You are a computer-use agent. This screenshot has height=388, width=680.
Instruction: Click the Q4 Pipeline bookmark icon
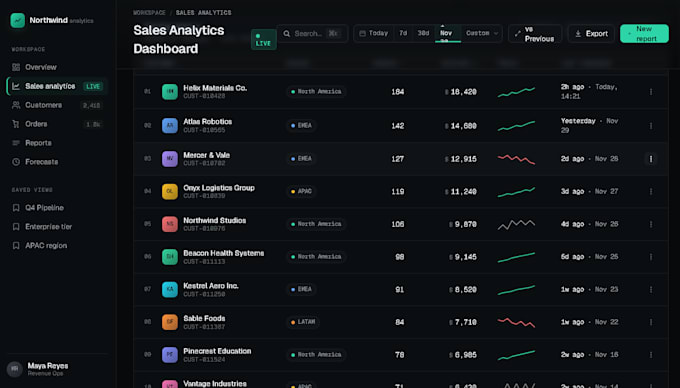(16, 208)
